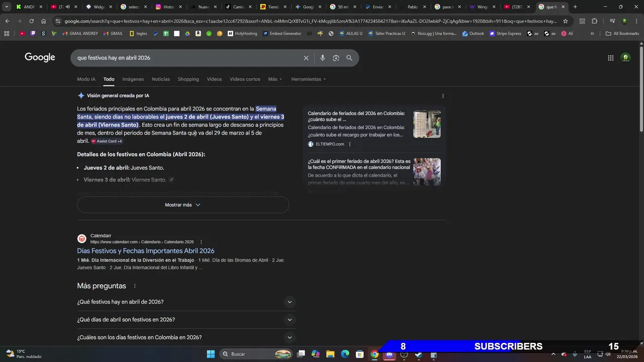
Task: Open the Windows Start menu
Action: click(211, 354)
